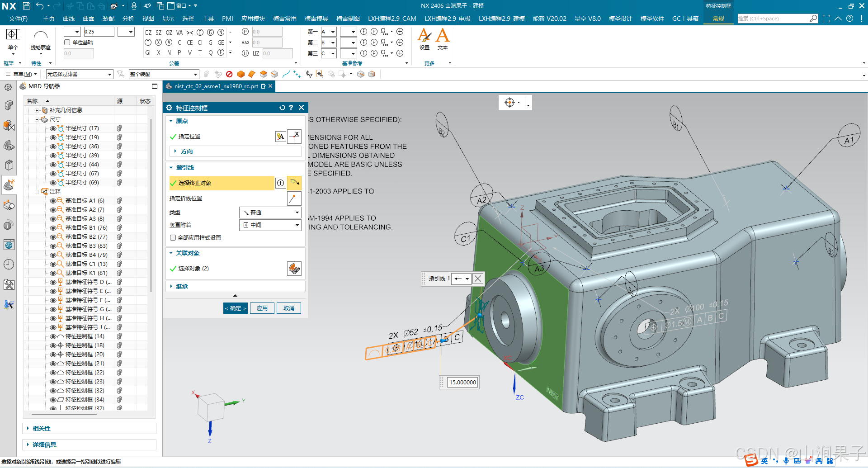The height and width of the screenshot is (468, 868).
Task: Click the red deselect-all circle icon
Action: click(229, 74)
